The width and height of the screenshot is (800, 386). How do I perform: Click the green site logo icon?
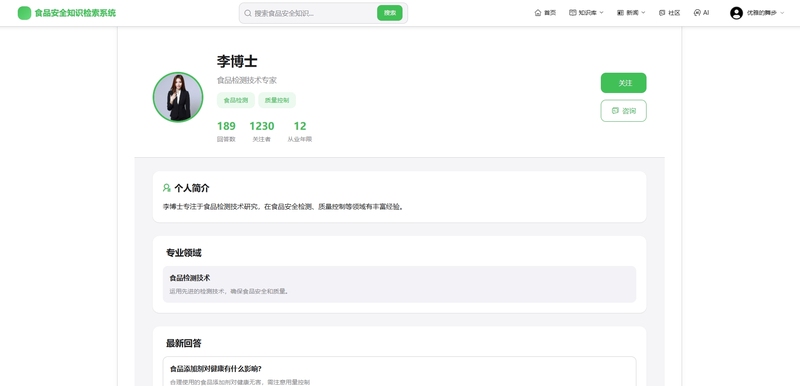[x=24, y=13]
